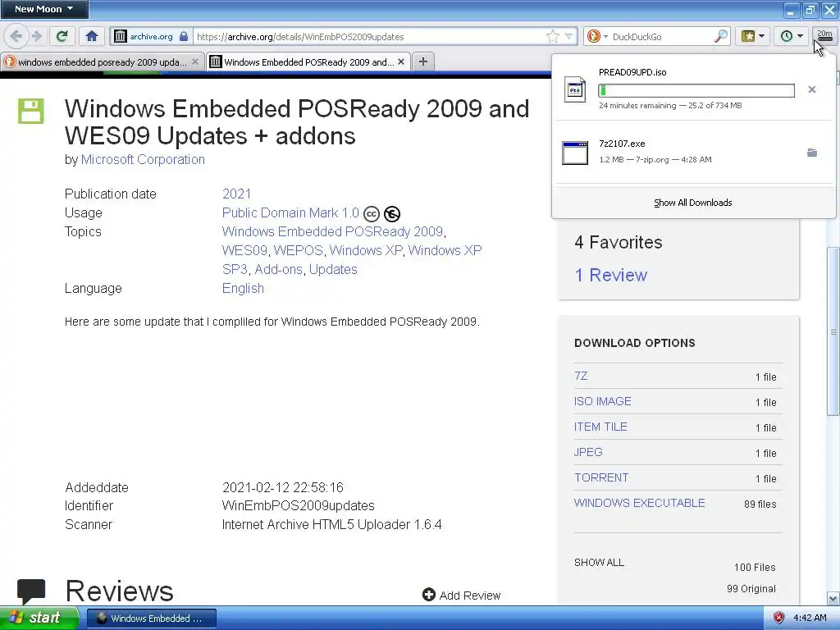Screen dimensions: 840x630
Task: Open the Add-ons topic link
Action: [x=279, y=269]
